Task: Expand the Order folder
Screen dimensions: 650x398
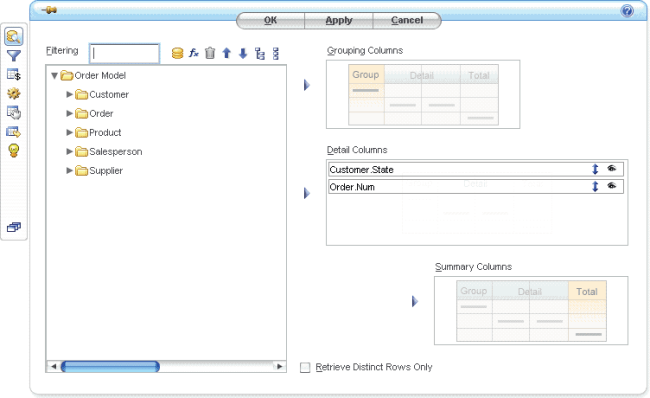Action: [70, 114]
